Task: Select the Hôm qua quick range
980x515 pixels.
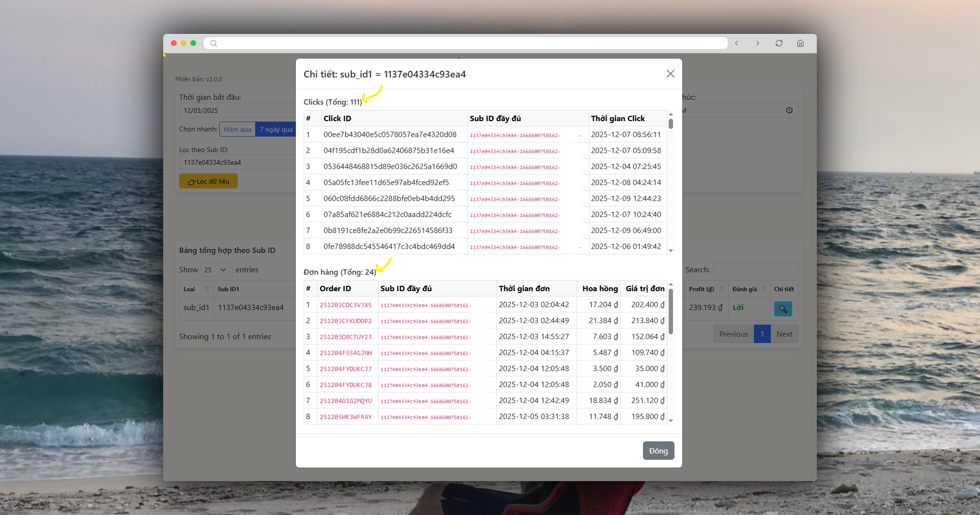Action: tap(237, 129)
